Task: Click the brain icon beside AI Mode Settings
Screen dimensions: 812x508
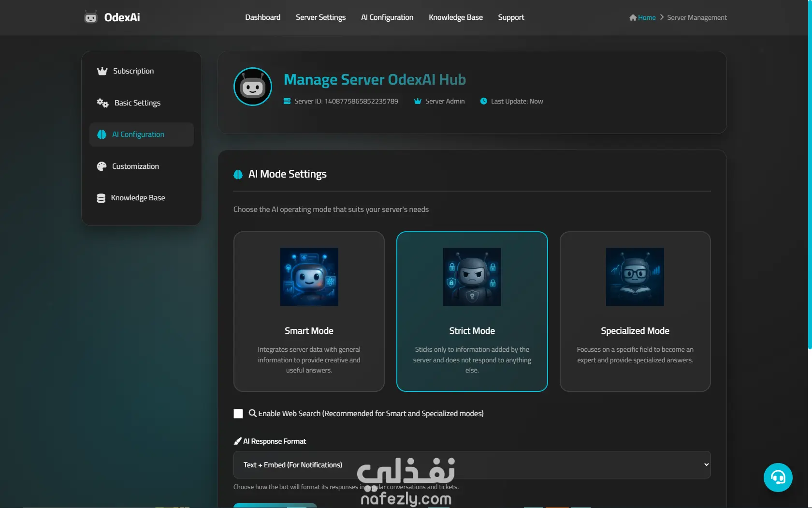Action: click(x=238, y=174)
